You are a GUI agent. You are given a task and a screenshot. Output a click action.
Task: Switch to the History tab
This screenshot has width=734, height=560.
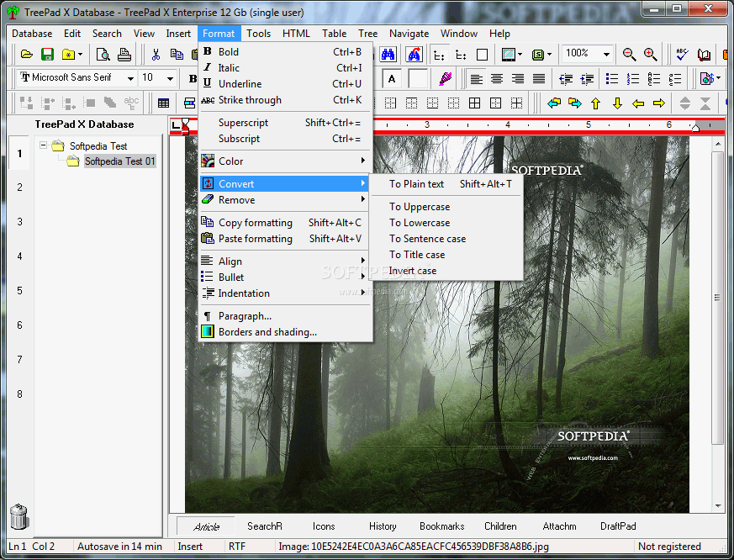click(383, 526)
